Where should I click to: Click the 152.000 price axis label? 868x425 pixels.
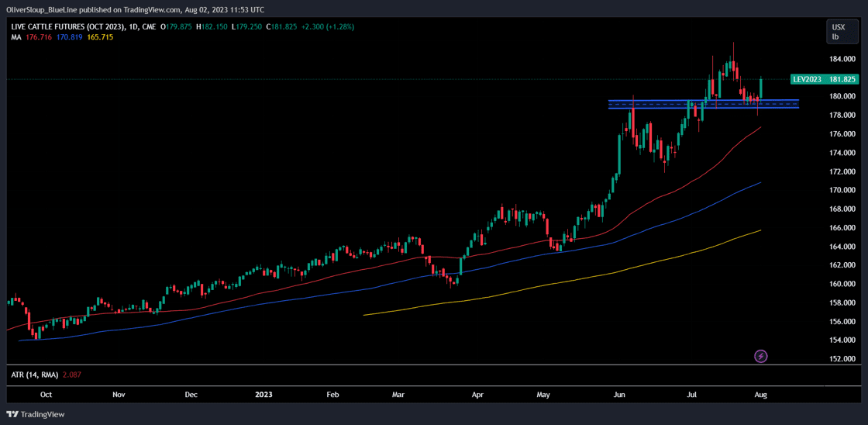click(844, 359)
